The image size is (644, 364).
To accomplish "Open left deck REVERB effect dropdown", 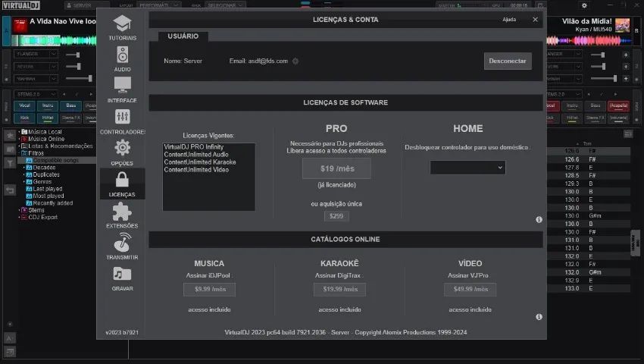I will coord(36,66).
